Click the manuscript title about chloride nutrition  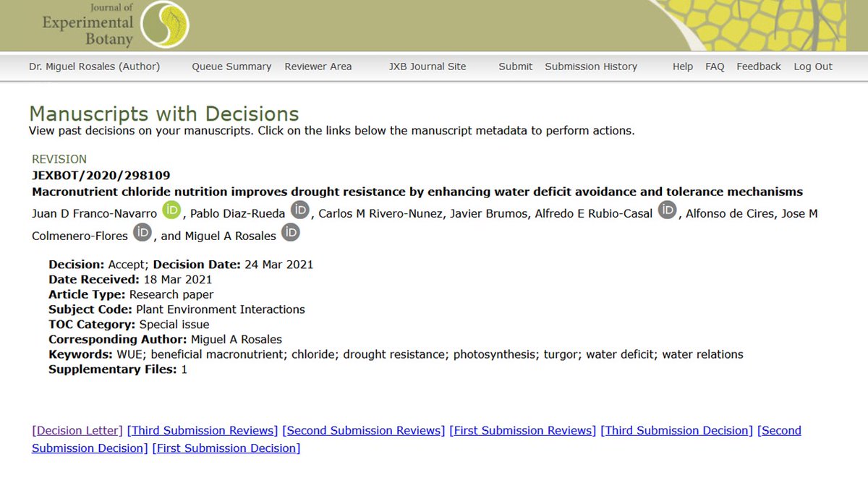[417, 192]
